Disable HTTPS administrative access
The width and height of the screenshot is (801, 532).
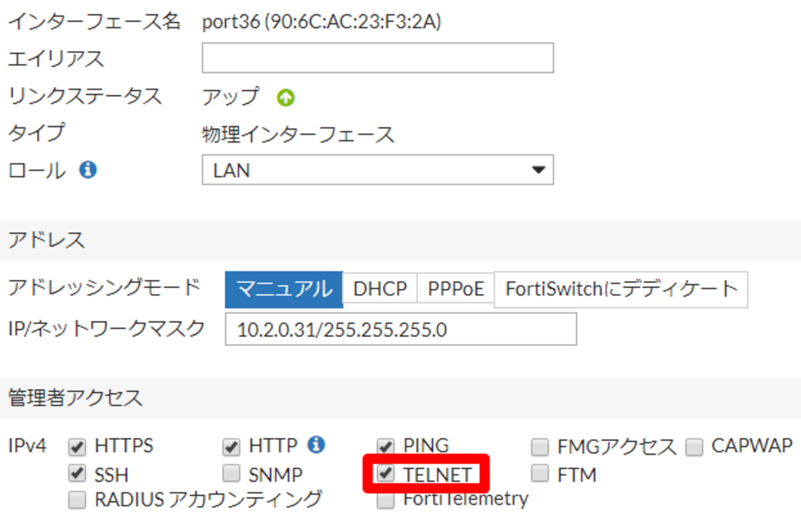click(x=78, y=446)
